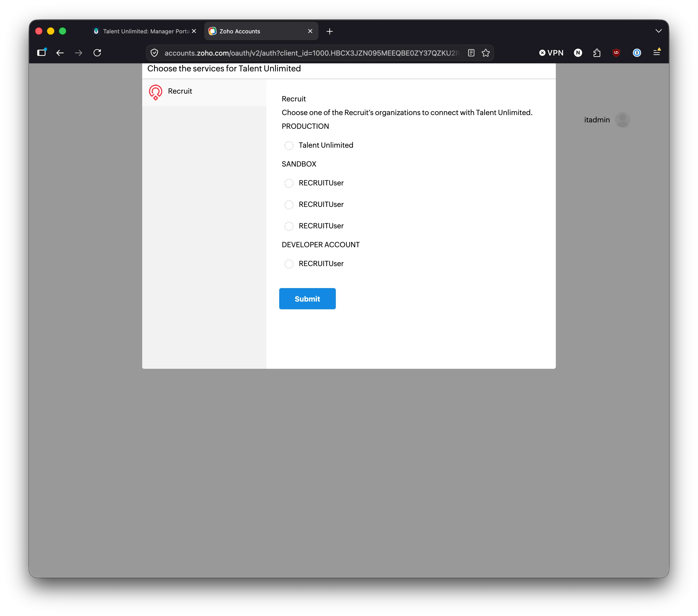This screenshot has height=616, width=698.
Task: Click the blue Submit button
Action: (x=307, y=299)
